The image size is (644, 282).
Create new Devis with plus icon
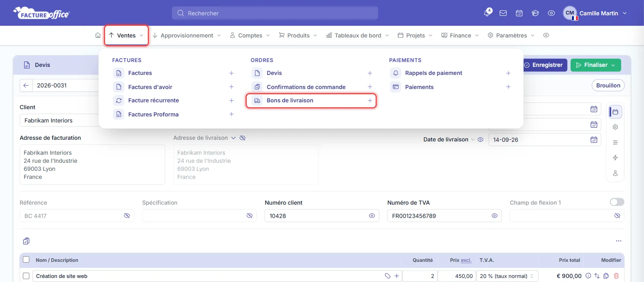coord(370,73)
